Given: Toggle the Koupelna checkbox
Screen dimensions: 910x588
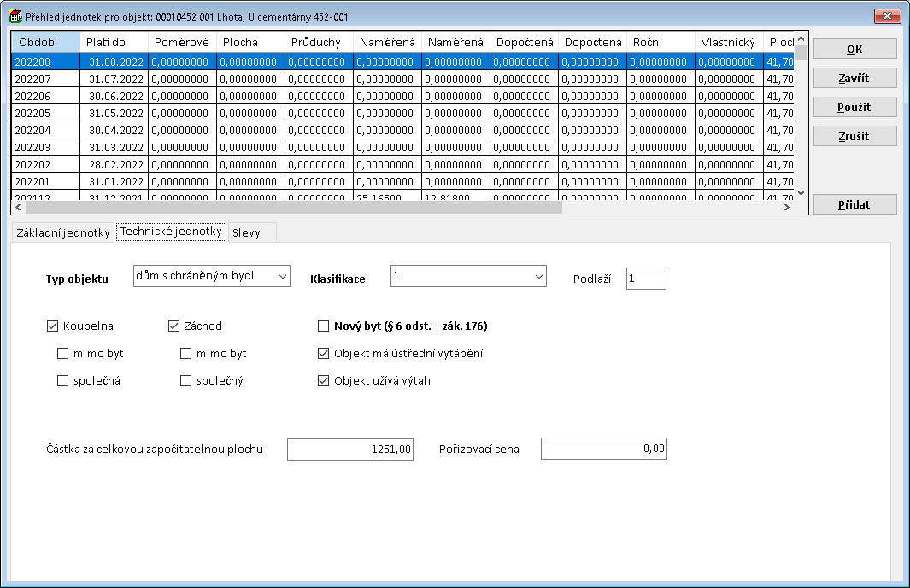Looking at the screenshot, I should [54, 326].
